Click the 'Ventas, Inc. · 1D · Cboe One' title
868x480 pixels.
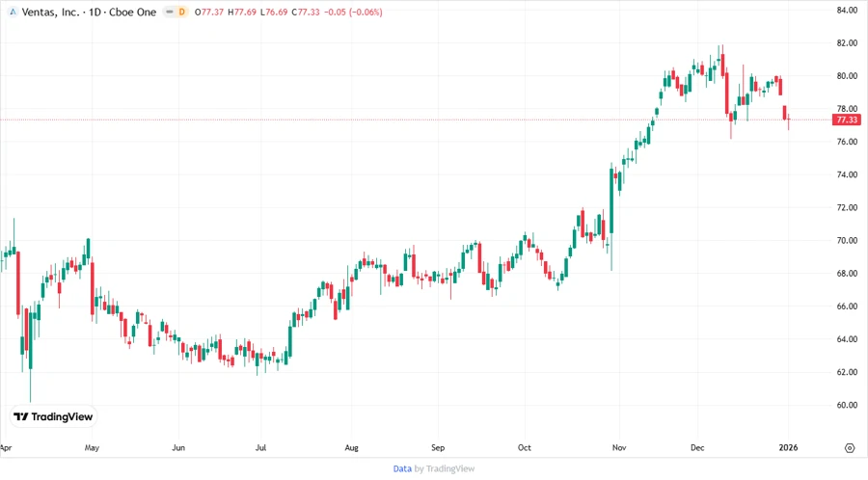pos(89,13)
